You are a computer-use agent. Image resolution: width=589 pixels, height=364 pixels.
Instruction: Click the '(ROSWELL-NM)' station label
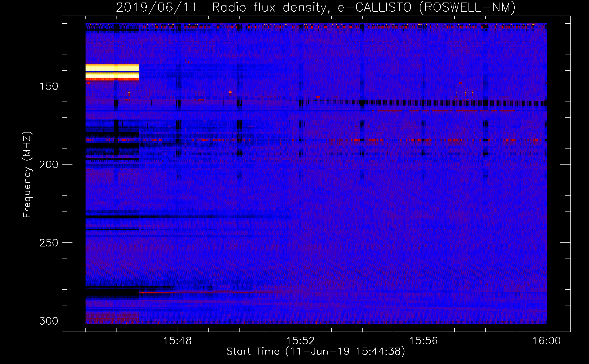point(467,8)
